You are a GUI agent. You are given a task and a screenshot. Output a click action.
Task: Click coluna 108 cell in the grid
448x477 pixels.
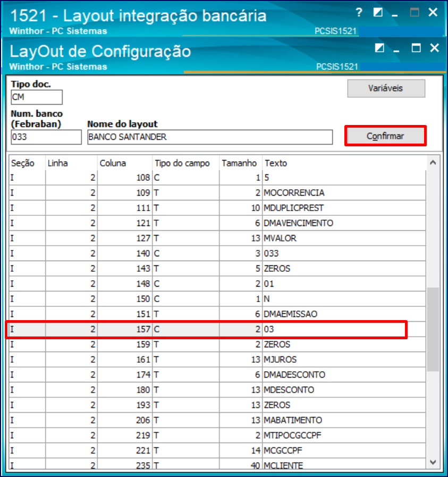(125, 178)
